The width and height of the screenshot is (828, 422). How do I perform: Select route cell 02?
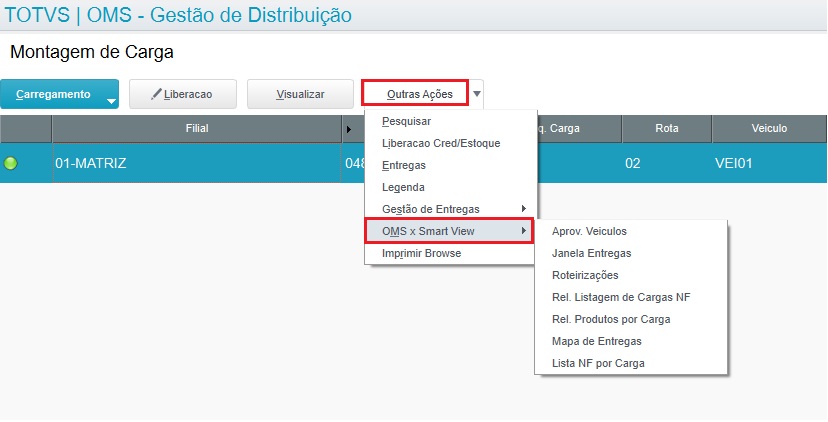tap(666, 163)
